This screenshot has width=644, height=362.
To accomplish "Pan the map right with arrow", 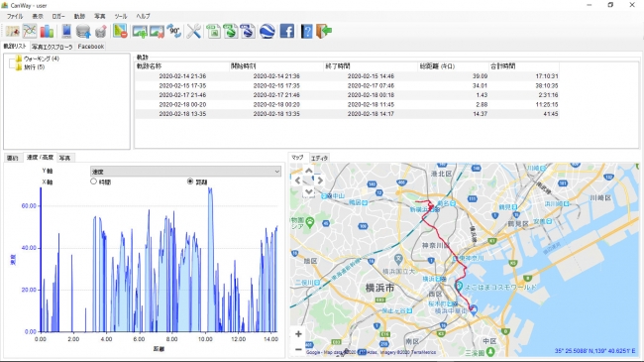I will coord(320,181).
